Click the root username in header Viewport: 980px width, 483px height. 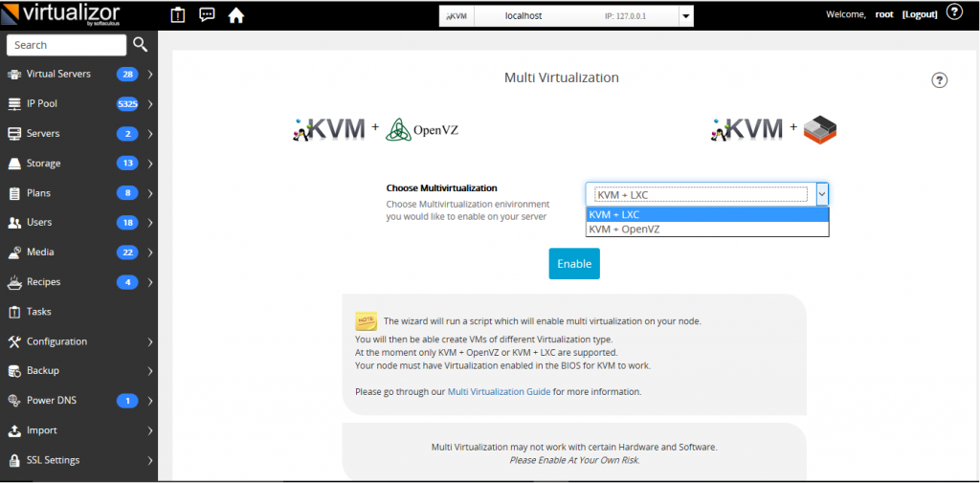point(883,14)
